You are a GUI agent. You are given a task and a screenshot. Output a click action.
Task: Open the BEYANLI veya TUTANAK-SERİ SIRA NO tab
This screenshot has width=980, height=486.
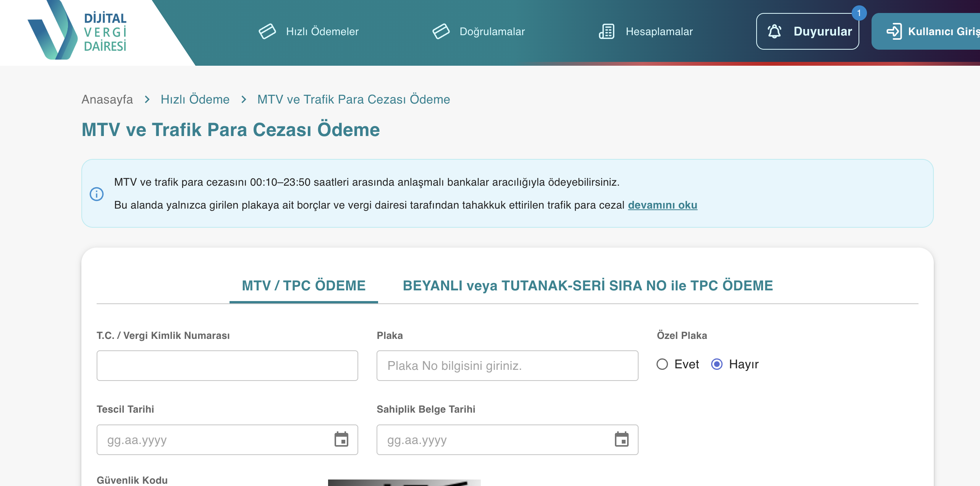coord(588,285)
